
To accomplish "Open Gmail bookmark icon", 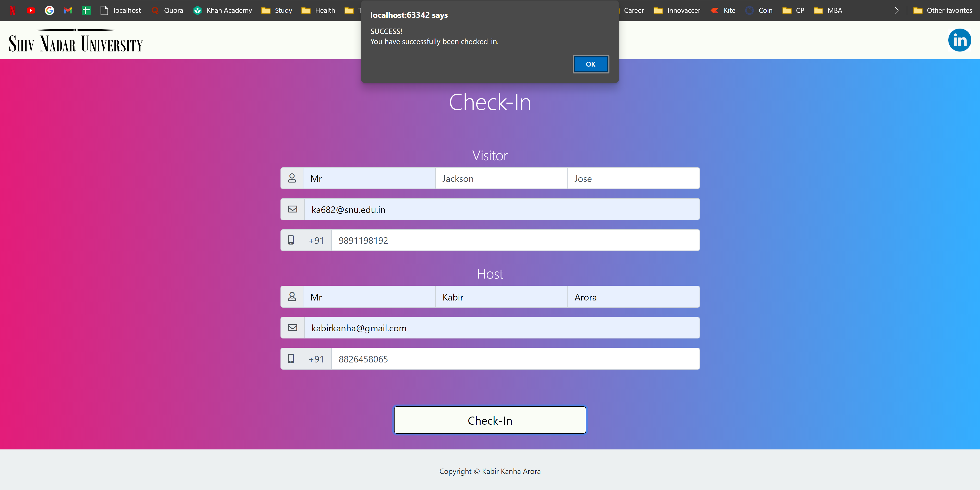I will [x=68, y=10].
